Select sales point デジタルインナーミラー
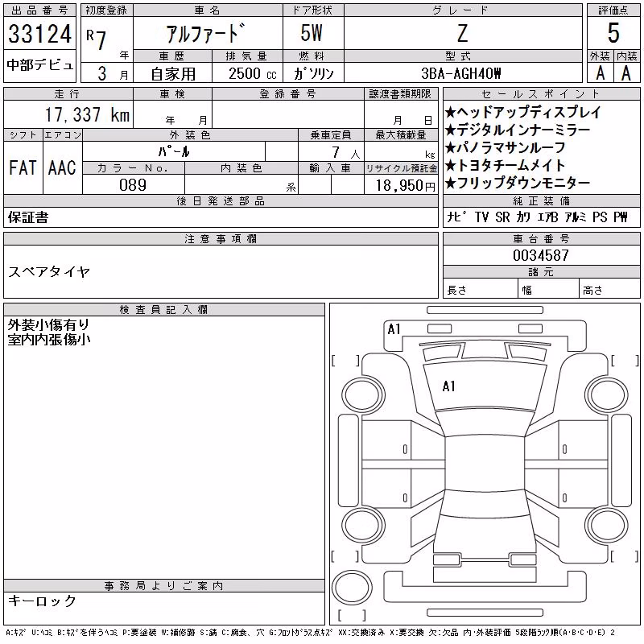This screenshot has width=644, height=644. tap(518, 130)
